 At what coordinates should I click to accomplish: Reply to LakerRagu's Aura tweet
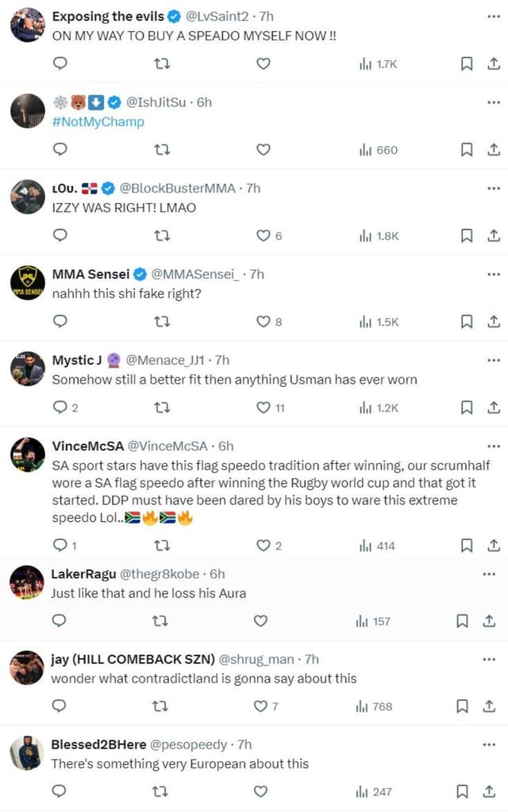pos(60,622)
